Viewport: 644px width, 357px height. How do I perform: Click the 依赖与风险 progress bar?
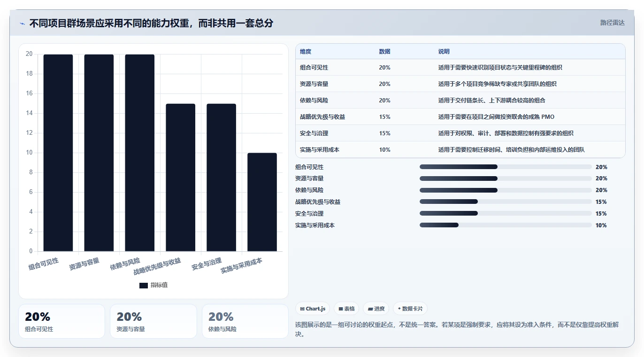pyautogui.click(x=506, y=190)
